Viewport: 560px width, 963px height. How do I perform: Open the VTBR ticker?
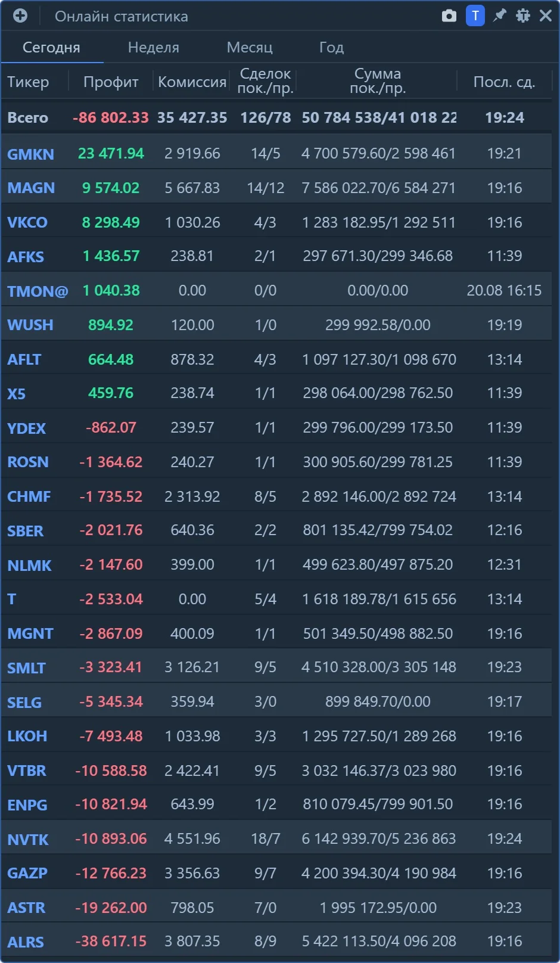[x=27, y=771]
